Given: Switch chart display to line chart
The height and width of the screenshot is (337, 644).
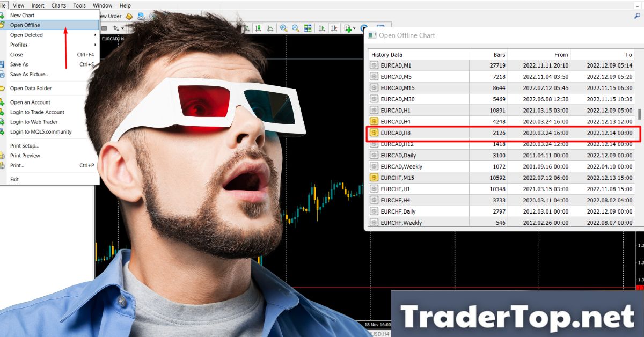Looking at the screenshot, I should [270, 28].
